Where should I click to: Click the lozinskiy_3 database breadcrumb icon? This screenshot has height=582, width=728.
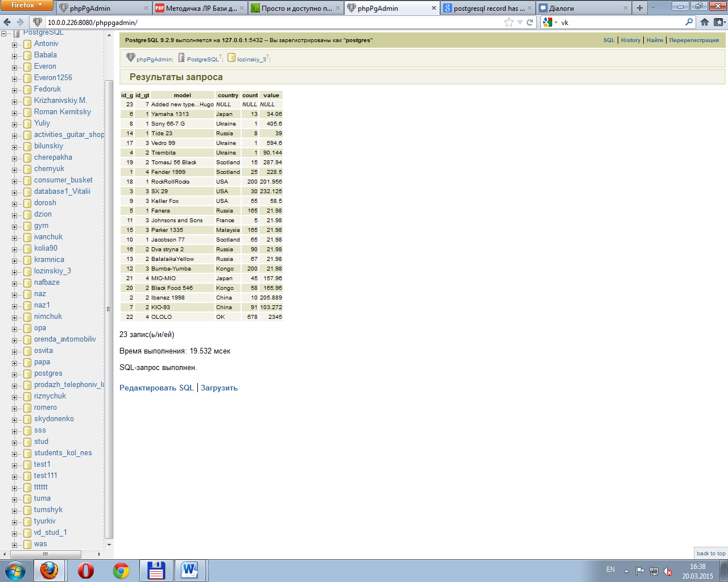(231, 57)
